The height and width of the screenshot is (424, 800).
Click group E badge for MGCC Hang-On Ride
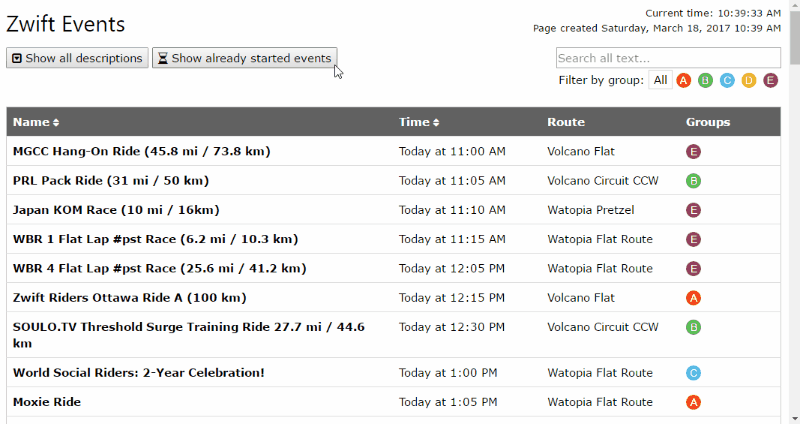[x=693, y=152]
